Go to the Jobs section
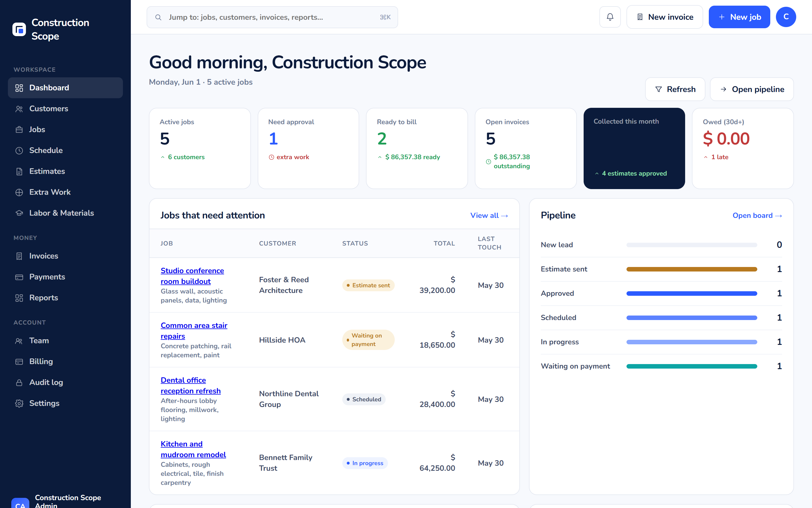The width and height of the screenshot is (812, 508). (x=65, y=130)
